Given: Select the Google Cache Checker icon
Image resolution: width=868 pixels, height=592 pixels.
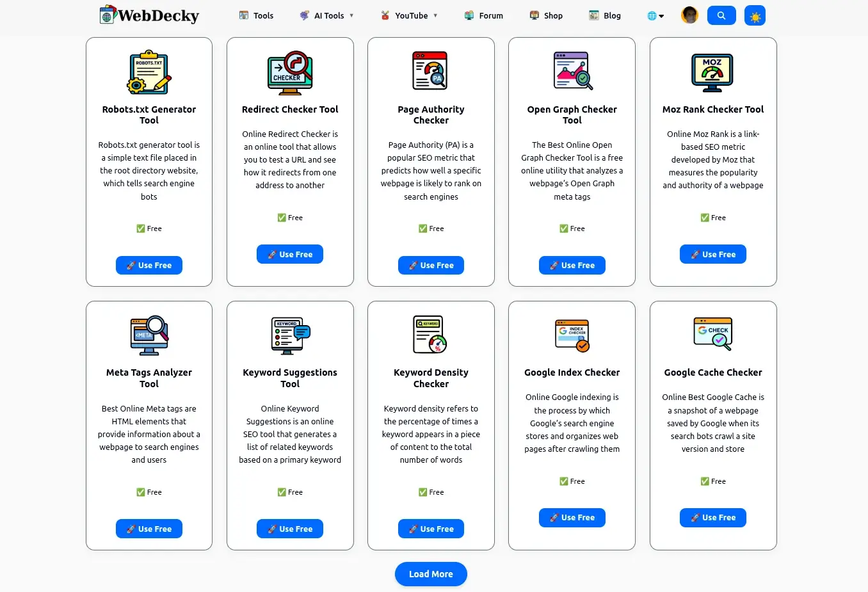Looking at the screenshot, I should [x=713, y=334].
